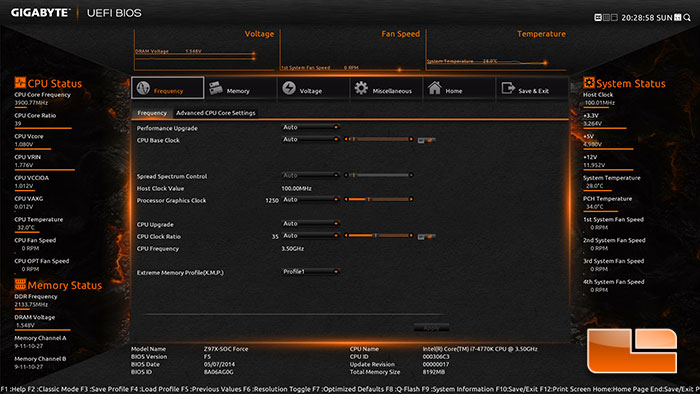Screen dimensions: 700x394
Task: Click the Fan Speed monitor graph panel
Action: tap(351, 50)
